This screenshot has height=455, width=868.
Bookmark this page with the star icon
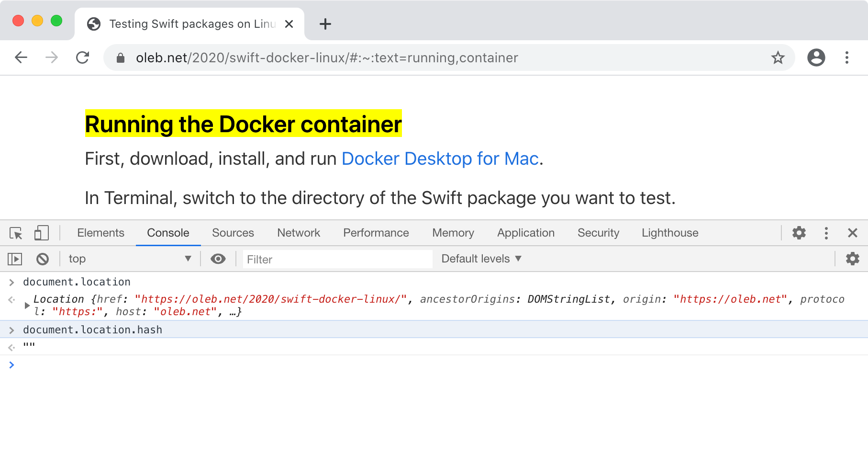coord(778,58)
